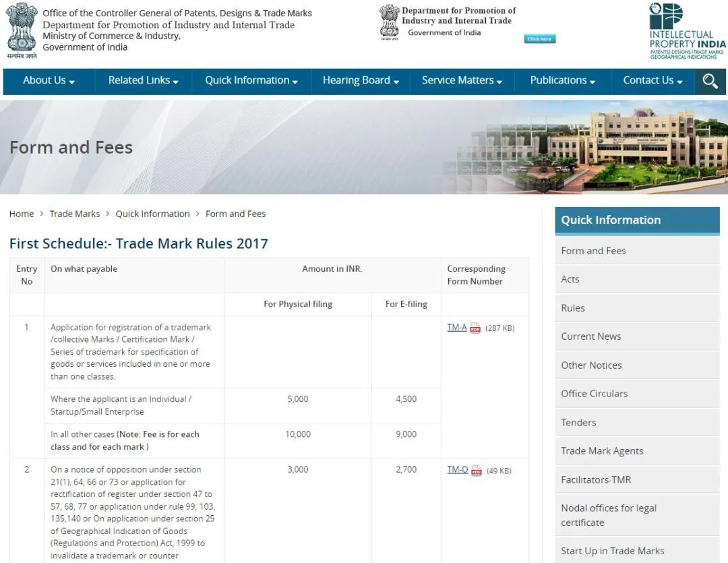The height and width of the screenshot is (563, 728).
Task: Open Nodal offices for legal certificate
Action: pos(637,515)
